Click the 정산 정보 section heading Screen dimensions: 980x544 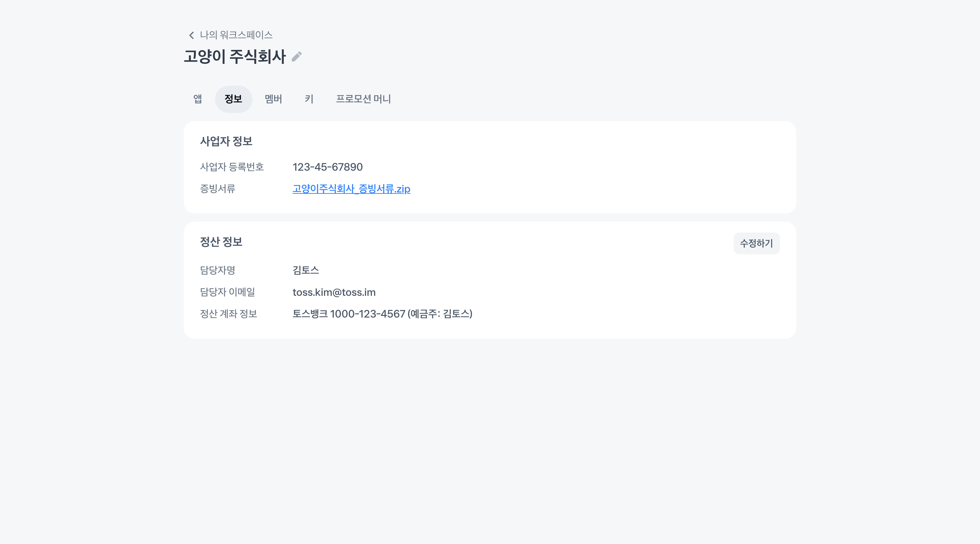tap(221, 242)
